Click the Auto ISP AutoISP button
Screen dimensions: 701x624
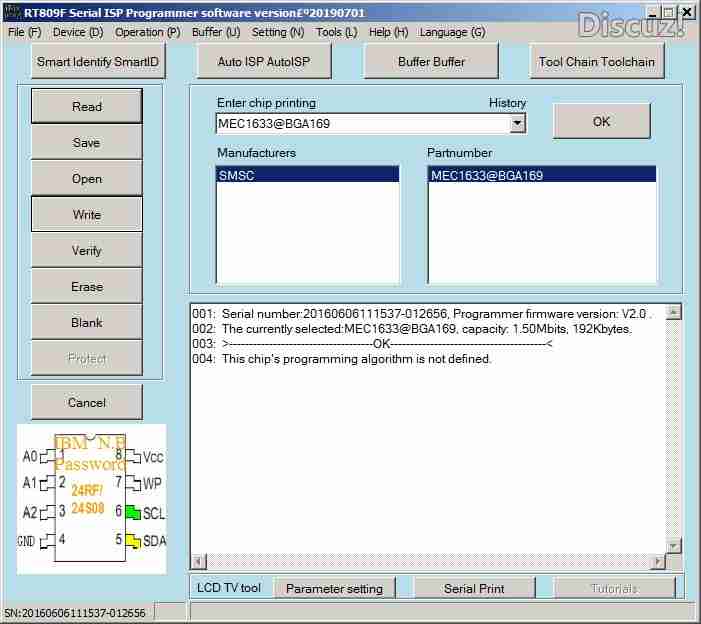pos(264,61)
